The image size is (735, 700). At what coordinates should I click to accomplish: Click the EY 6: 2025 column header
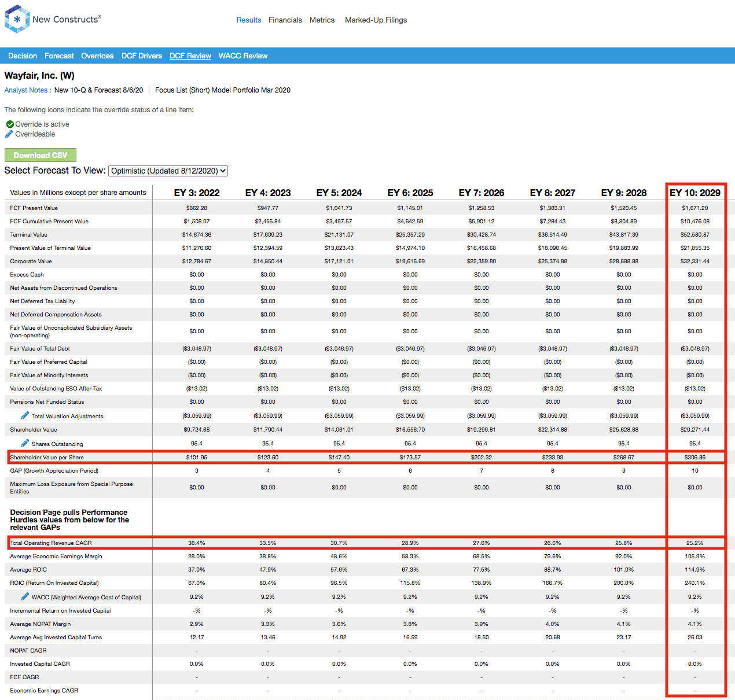coord(410,193)
